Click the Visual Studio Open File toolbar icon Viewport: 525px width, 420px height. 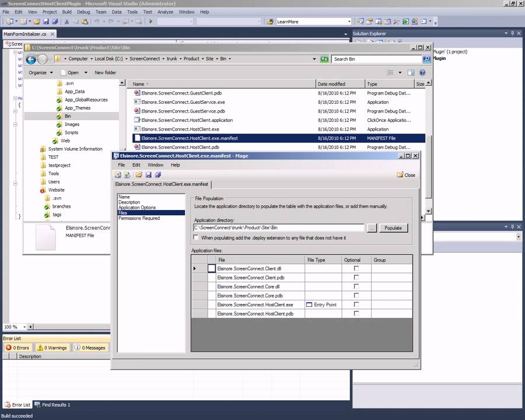coord(37,22)
